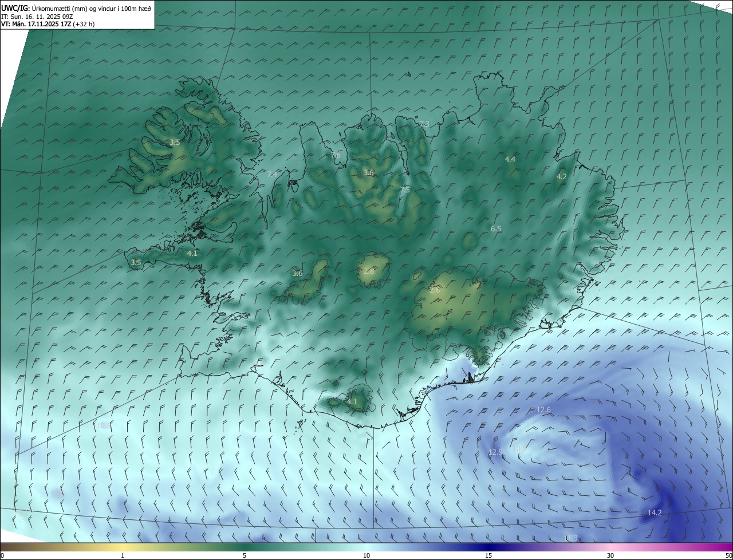Select the 1 tick label on the color scale
733x560 pixels.
123,555
